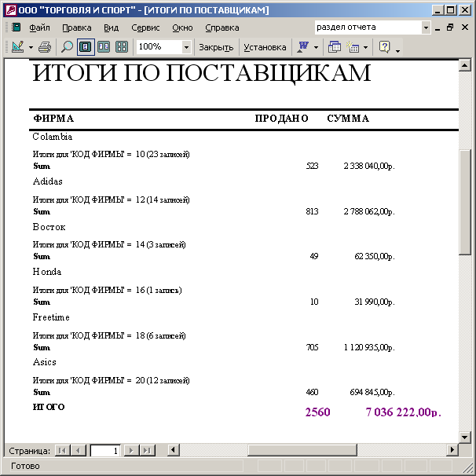Open the Правка menu

tap(76, 27)
